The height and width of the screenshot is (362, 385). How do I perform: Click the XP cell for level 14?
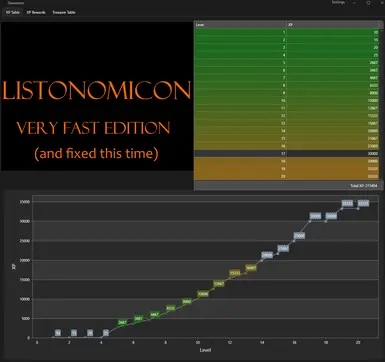[333, 131]
